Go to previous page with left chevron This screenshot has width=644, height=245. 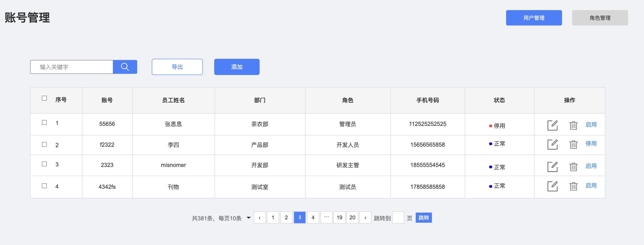point(259,218)
